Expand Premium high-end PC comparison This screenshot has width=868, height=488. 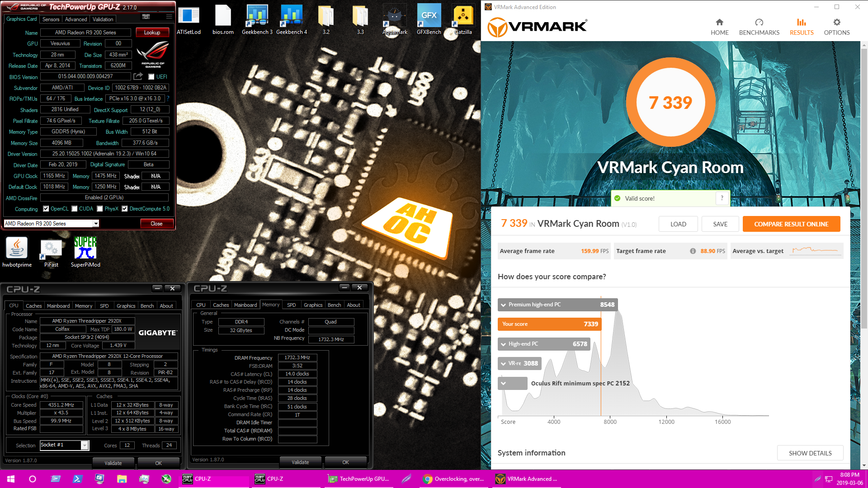click(x=503, y=305)
